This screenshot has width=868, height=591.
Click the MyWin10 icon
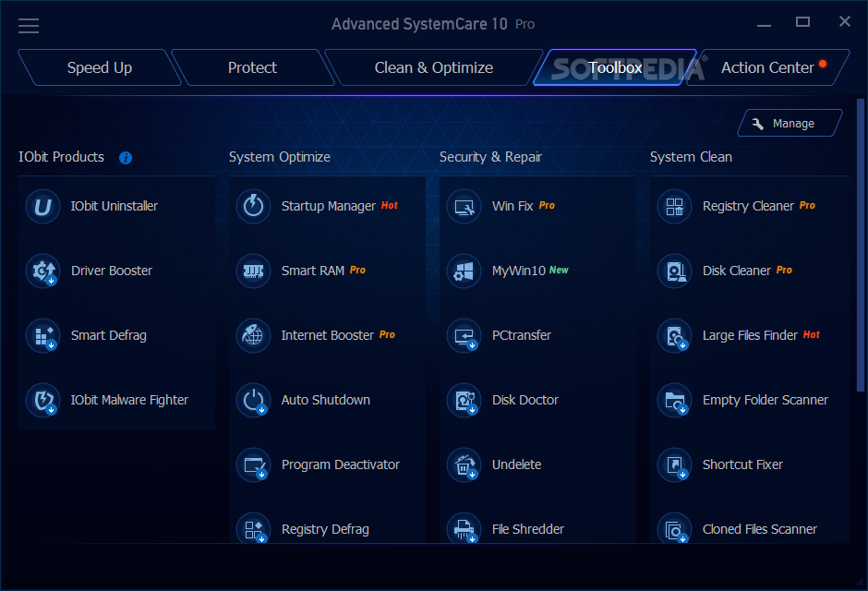[464, 271]
